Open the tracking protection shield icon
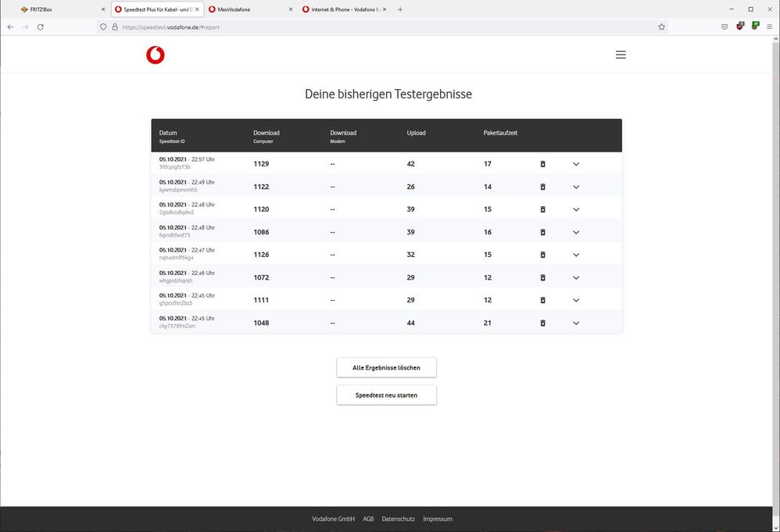The image size is (780, 532). pyautogui.click(x=103, y=27)
